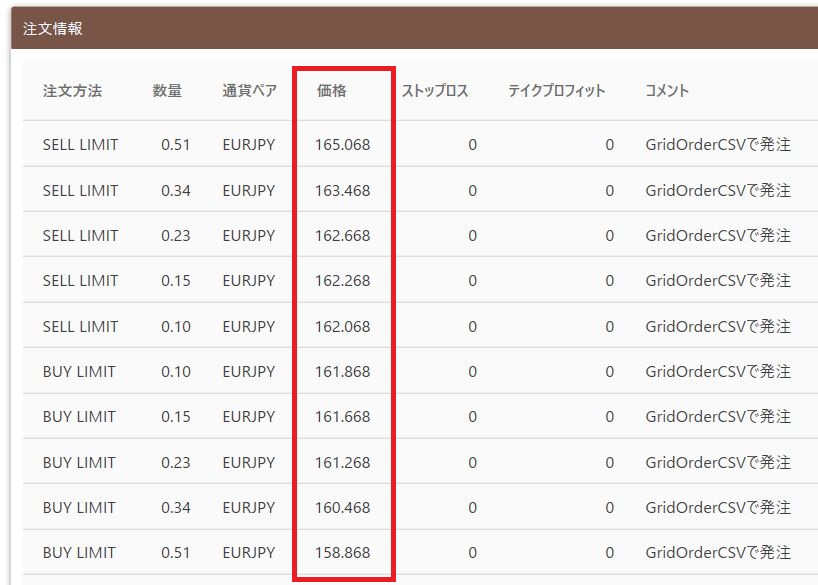818x585 pixels.
Task: Select price cell 158.868
Action: [x=342, y=553]
